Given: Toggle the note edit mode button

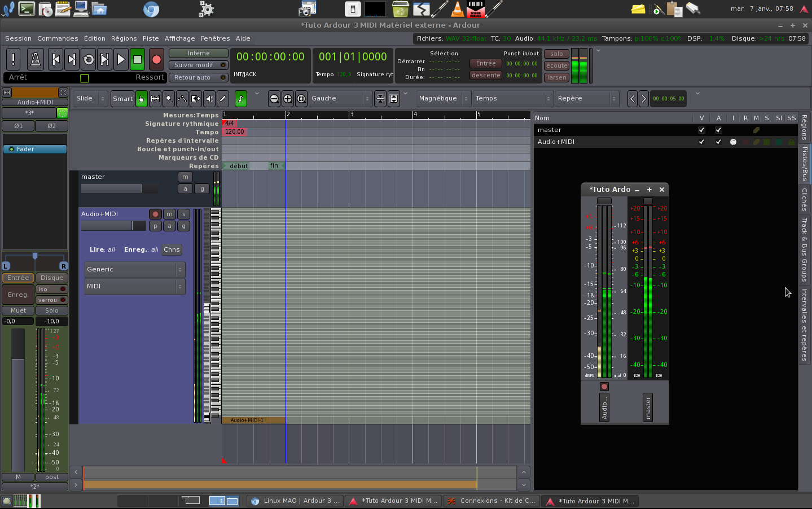Looking at the screenshot, I should pos(241,99).
